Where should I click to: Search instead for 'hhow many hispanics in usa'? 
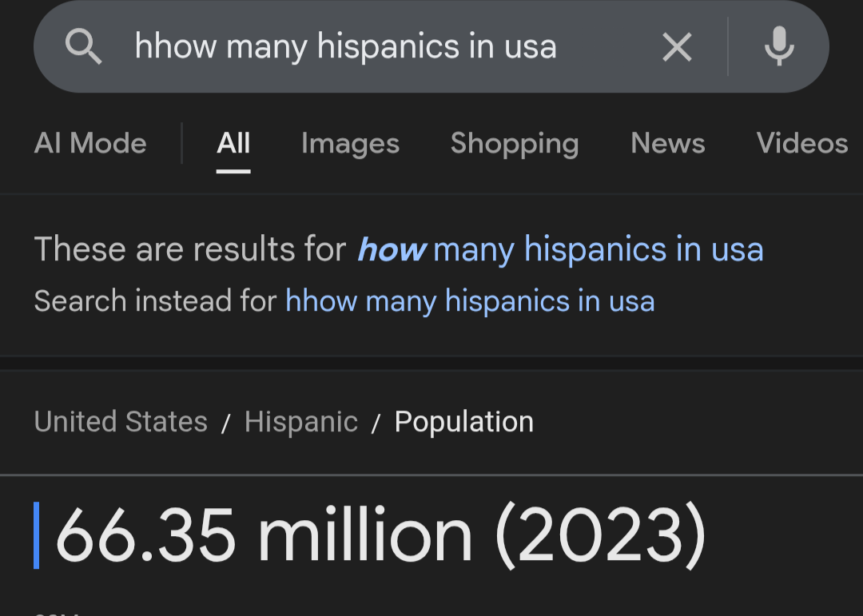point(470,301)
